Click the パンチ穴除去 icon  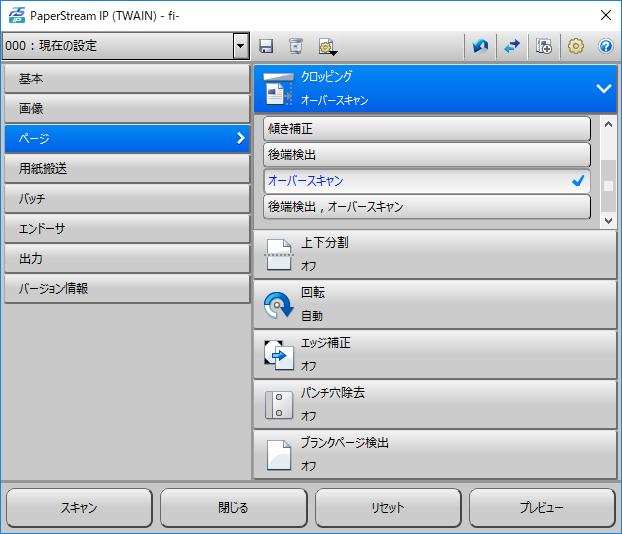tap(278, 405)
